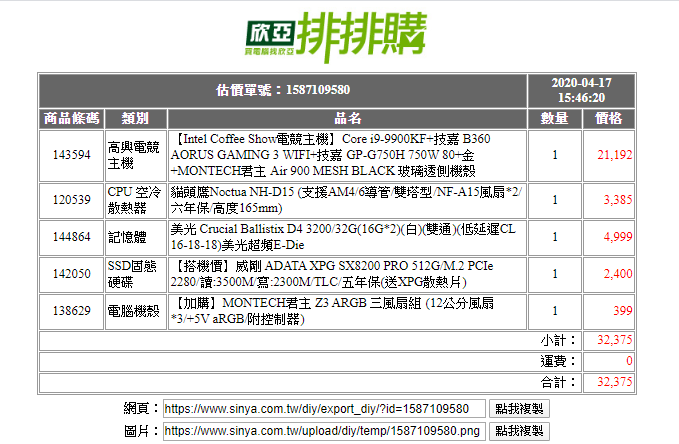
Task: Click quantity 1 in the 記憶體 row
Action: coord(555,237)
